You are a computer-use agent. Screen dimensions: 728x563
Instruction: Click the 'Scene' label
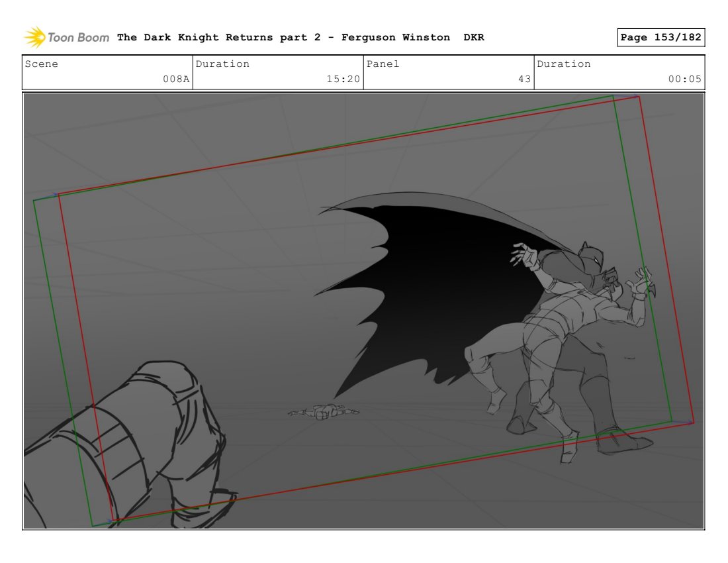click(x=41, y=64)
